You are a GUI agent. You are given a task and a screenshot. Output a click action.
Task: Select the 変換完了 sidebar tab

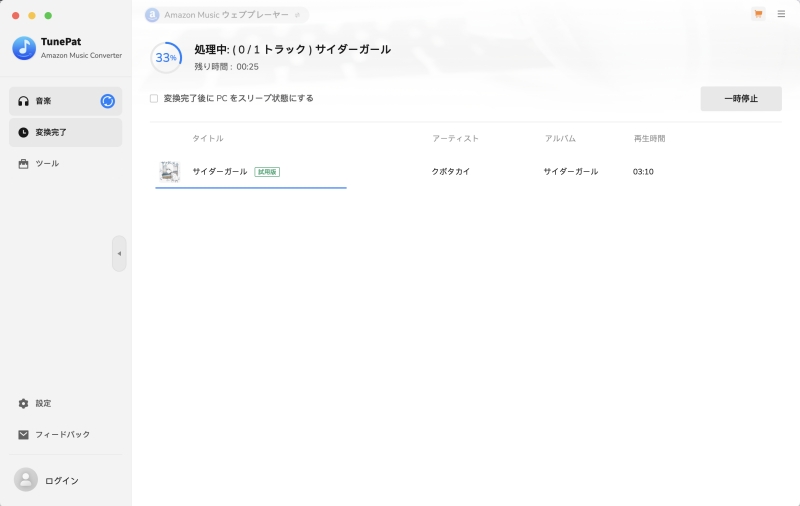click(x=65, y=133)
